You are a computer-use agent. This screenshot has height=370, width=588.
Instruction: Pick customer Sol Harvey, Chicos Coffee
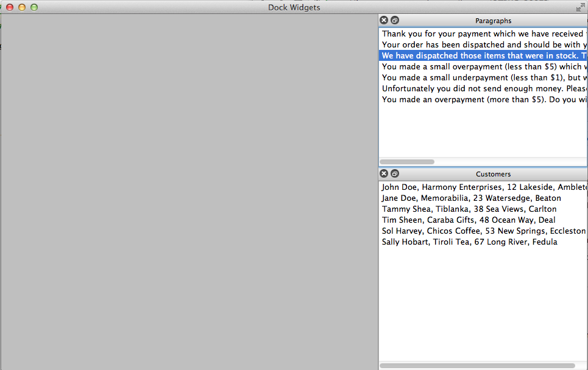[x=482, y=231]
